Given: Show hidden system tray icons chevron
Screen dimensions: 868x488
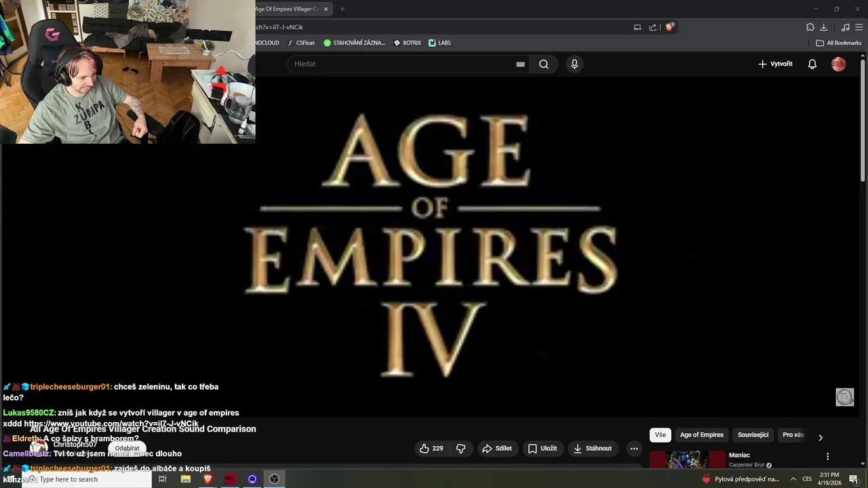Looking at the screenshot, I should [x=793, y=479].
